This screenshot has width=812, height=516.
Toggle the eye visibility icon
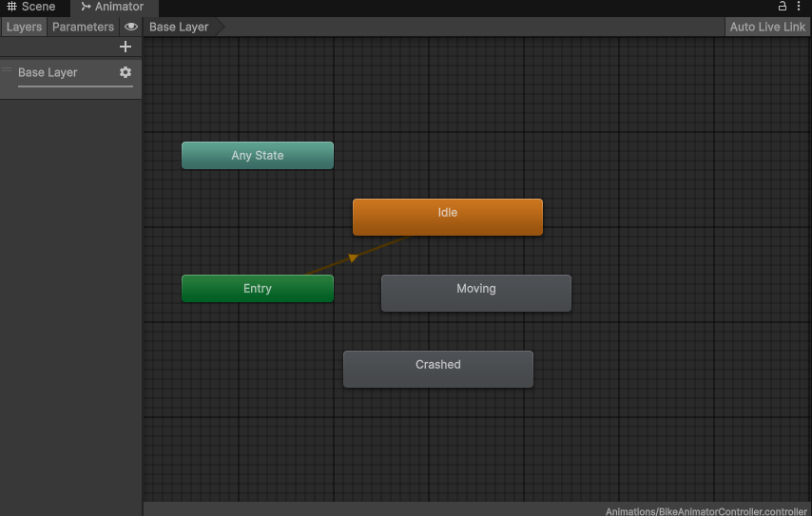(131, 27)
